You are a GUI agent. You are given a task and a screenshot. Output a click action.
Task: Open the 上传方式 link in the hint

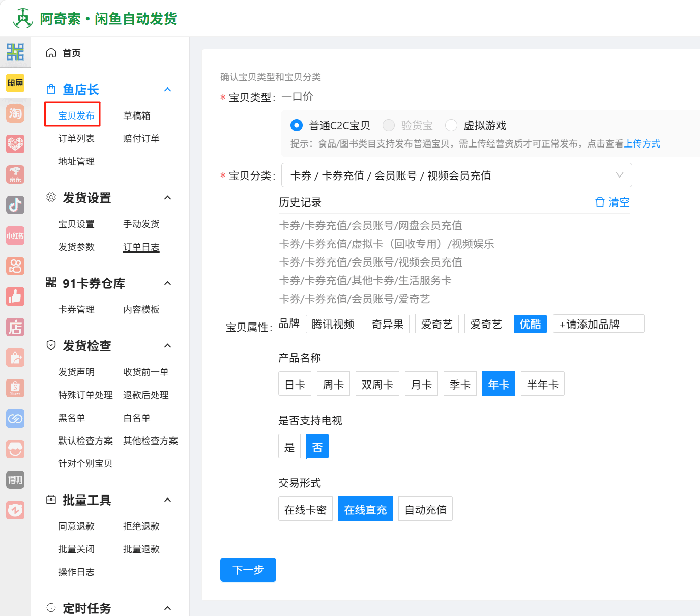point(642,143)
